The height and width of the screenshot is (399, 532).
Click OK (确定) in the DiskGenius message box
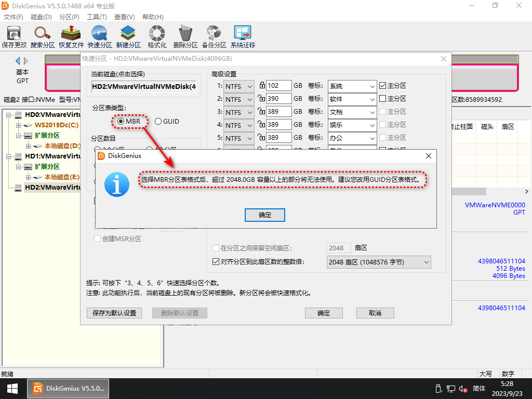(265, 215)
